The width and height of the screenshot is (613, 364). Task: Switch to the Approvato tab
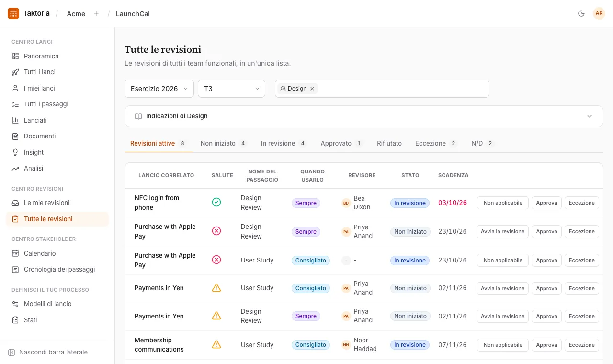tap(341, 143)
